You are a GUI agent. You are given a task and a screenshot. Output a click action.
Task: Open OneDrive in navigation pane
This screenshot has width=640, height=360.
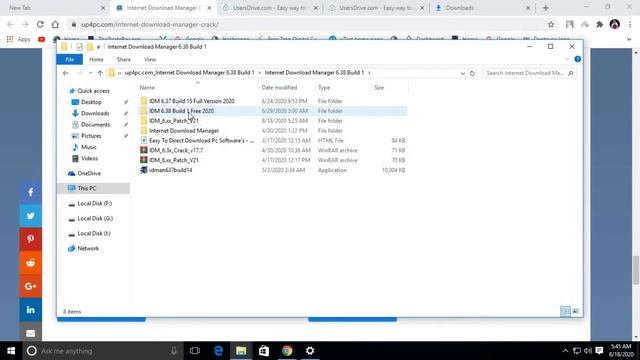coord(89,173)
